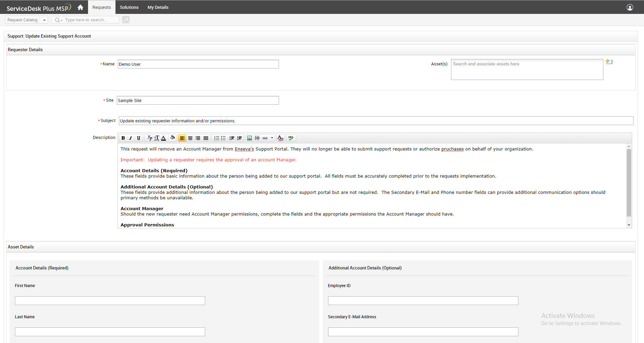Open the font size tool
The height and width of the screenshot is (343, 644).
156,138
